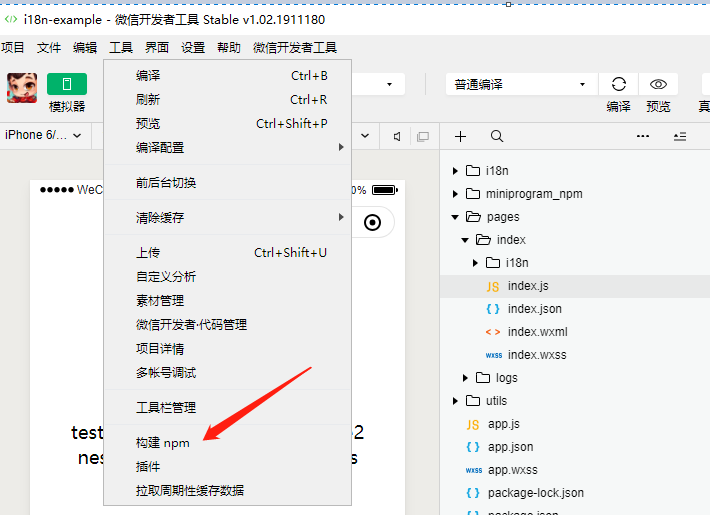
Task: Select 自定义分析 menu item
Action: 227,277
